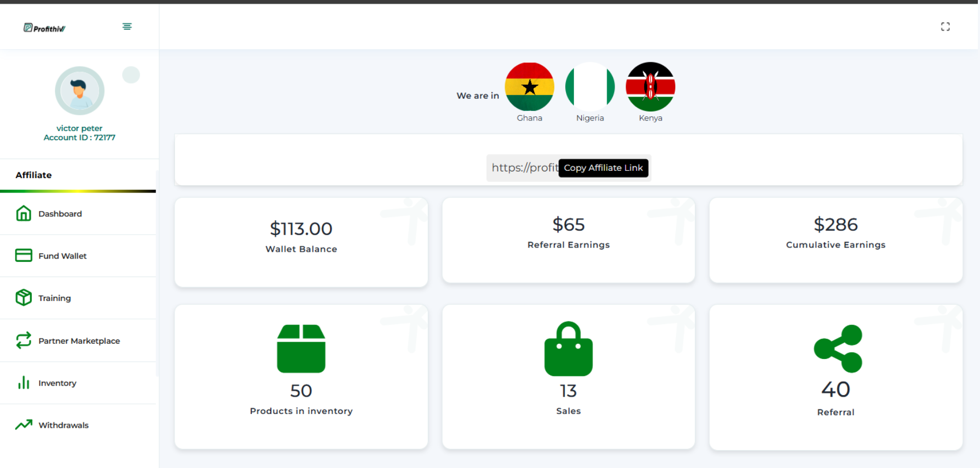980x468 pixels.
Task: Open the Wallet Balance card
Action: pyautogui.click(x=301, y=242)
